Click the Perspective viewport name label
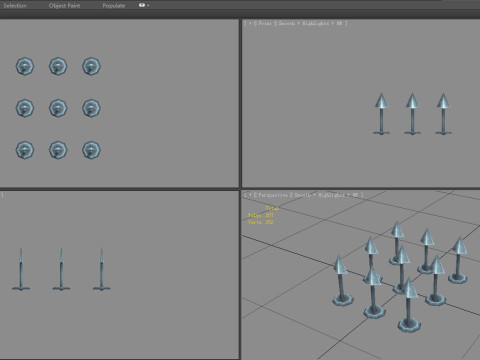480x360 pixels. tap(273, 195)
